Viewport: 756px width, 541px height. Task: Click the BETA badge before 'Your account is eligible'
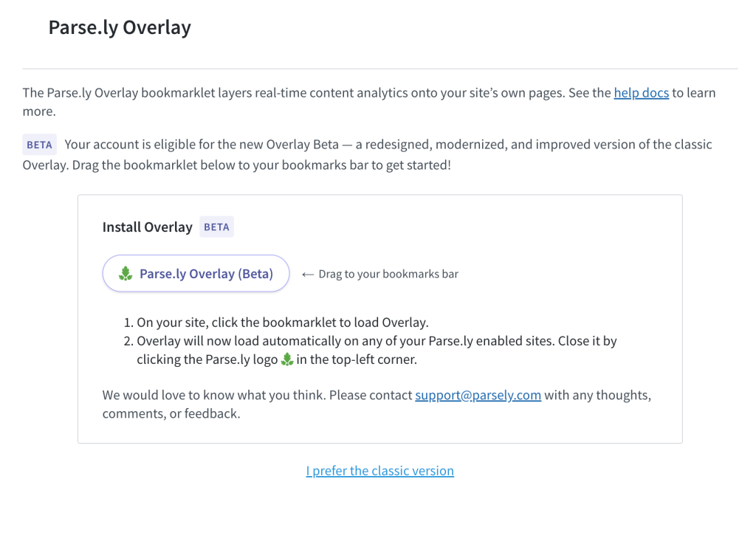point(40,145)
